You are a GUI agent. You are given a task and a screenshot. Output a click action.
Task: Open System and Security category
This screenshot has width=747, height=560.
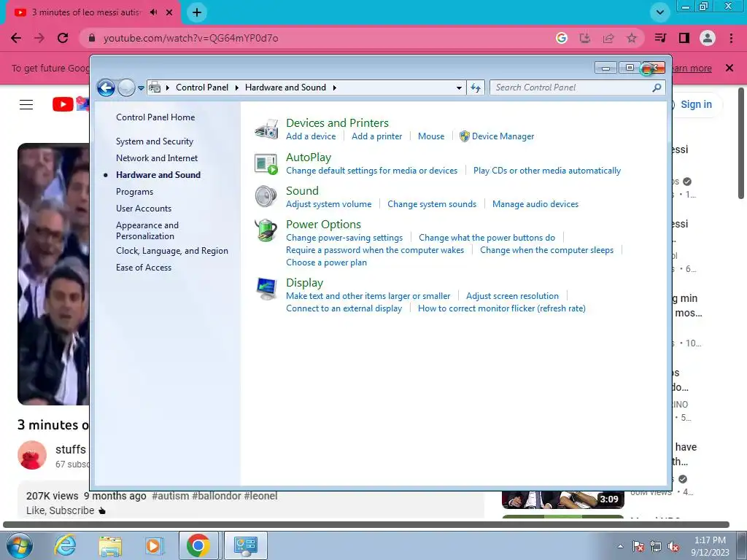(x=155, y=141)
